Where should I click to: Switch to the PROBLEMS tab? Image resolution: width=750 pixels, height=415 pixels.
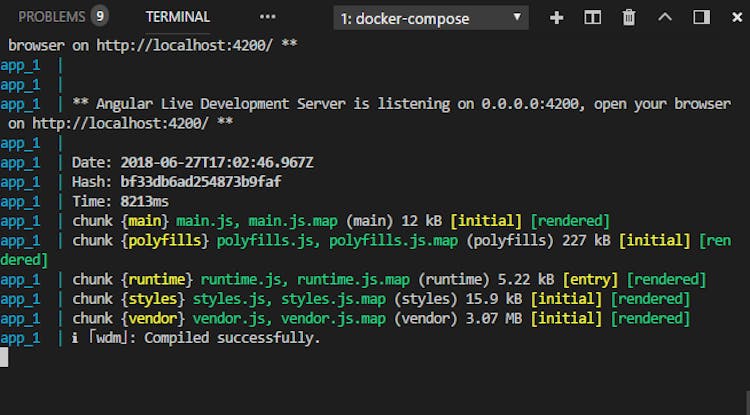tap(52, 17)
